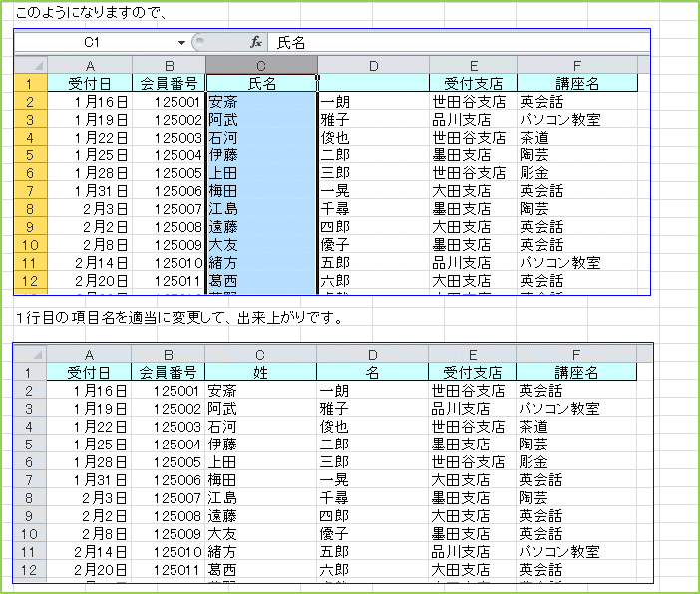Select row 12 header in upper sheet
The width and height of the screenshot is (700, 594).
point(31,281)
